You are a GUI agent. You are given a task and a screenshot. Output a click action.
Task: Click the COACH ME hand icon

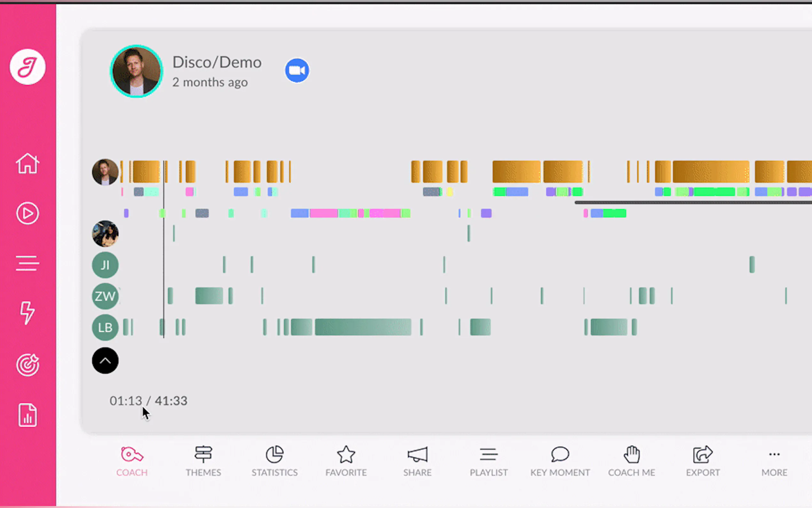coord(631,462)
